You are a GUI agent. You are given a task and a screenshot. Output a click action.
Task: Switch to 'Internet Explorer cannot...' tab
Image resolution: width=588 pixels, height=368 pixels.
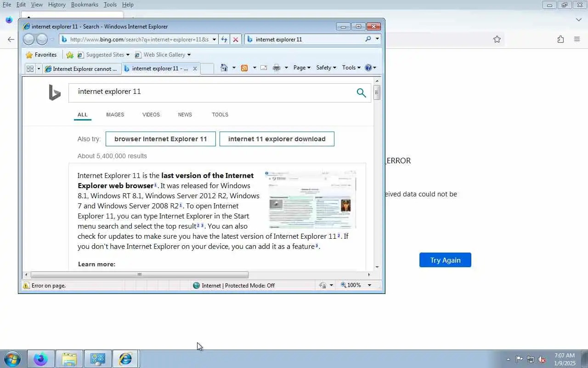pyautogui.click(x=82, y=69)
